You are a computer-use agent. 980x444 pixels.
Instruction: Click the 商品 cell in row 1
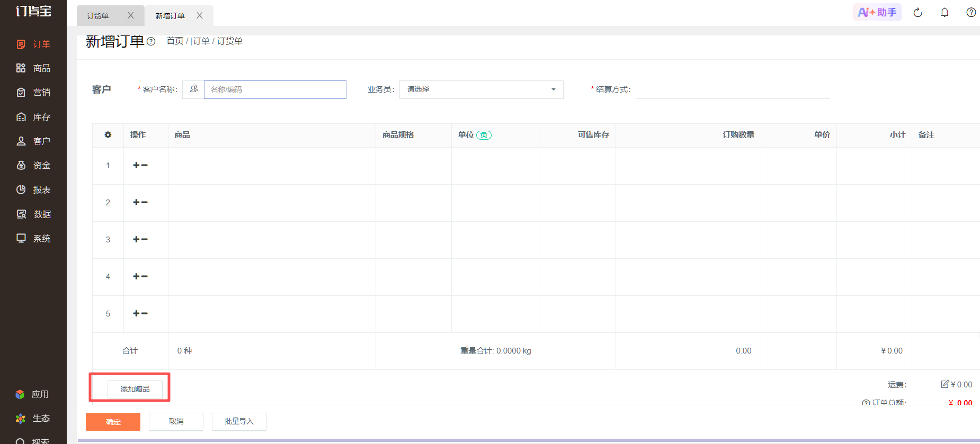(x=272, y=166)
